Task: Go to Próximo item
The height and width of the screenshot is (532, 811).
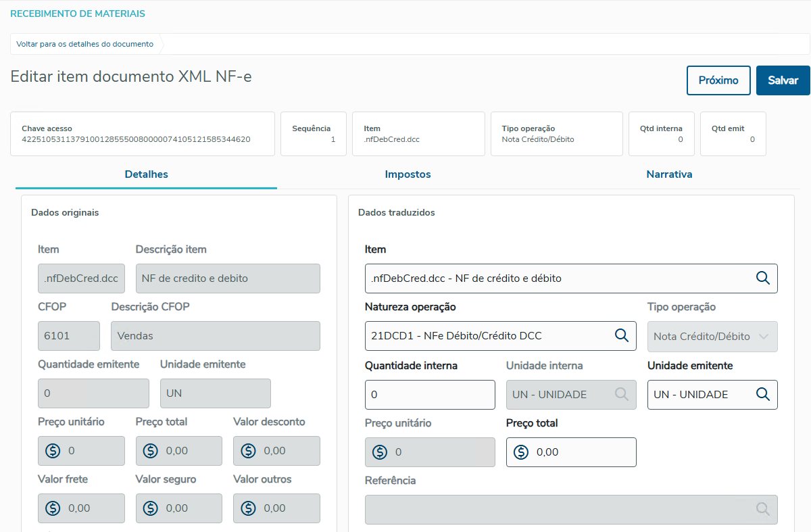Action: (x=718, y=80)
